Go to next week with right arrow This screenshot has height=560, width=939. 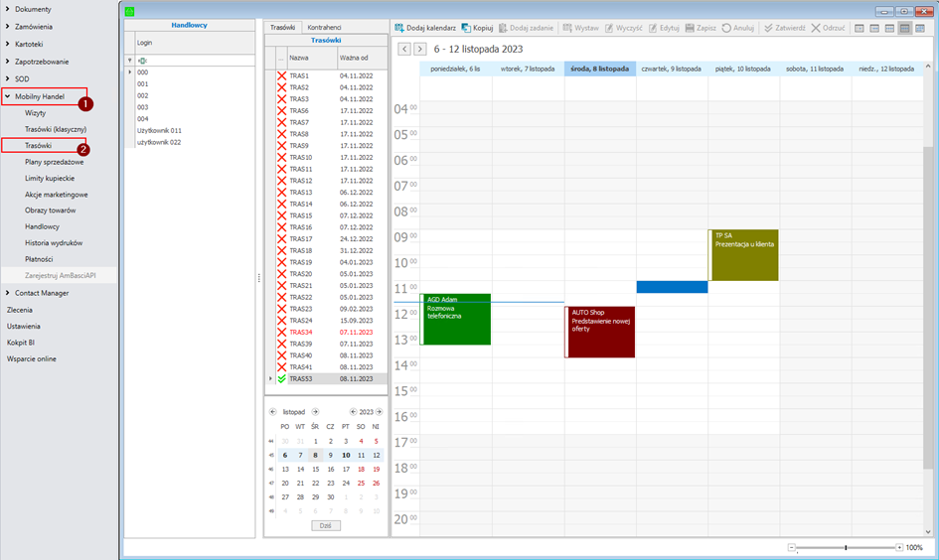tap(420, 49)
